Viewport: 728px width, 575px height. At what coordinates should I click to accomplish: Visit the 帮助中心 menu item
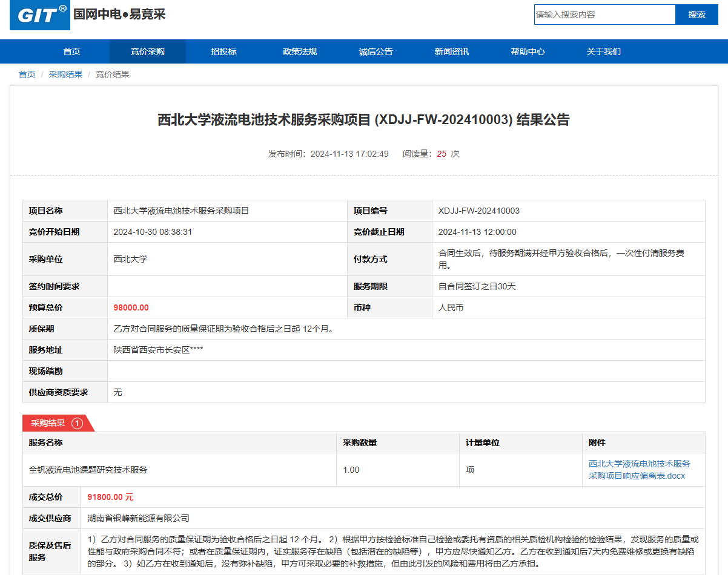(528, 51)
